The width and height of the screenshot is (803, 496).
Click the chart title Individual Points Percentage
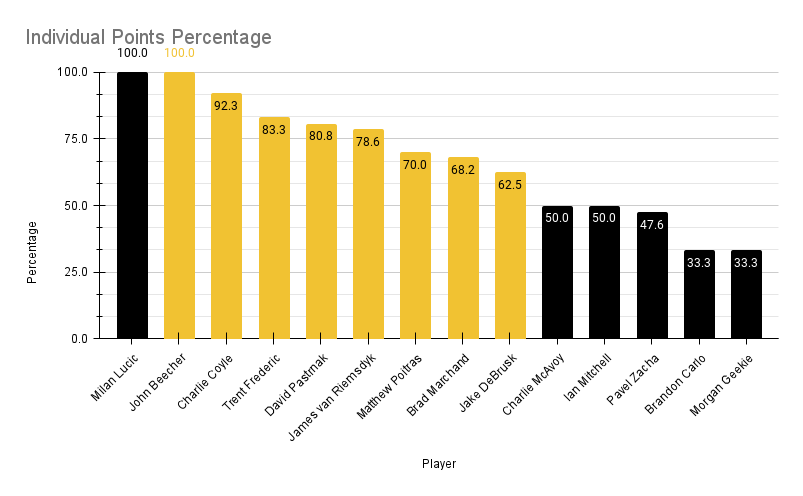tap(148, 37)
